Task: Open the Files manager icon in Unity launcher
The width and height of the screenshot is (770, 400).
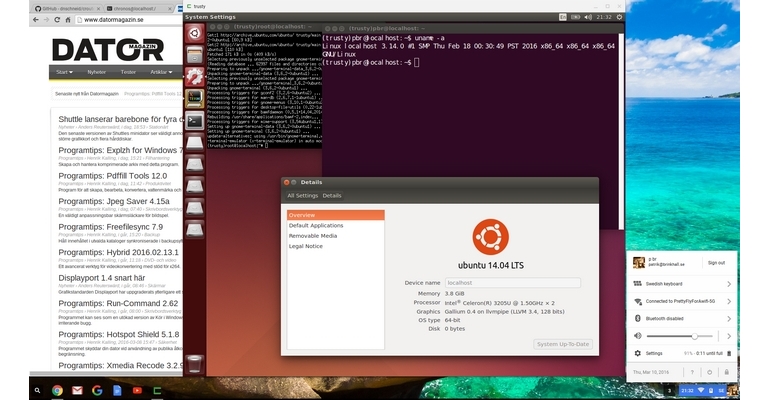Action: (x=194, y=55)
